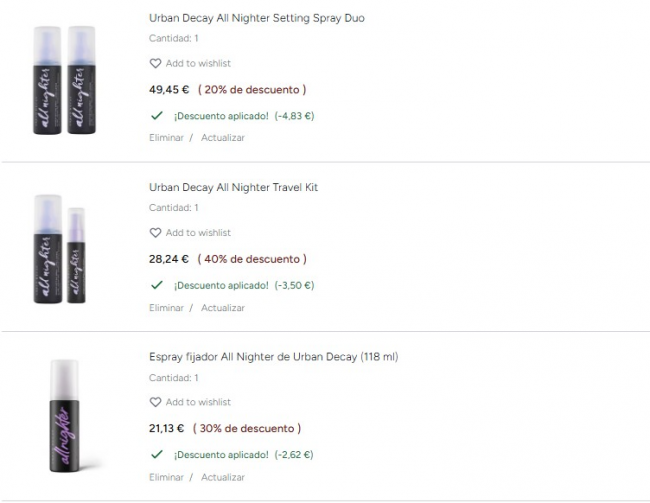
Task: Select Actualizar for All Nighter Travel Kit
Action: point(223,308)
